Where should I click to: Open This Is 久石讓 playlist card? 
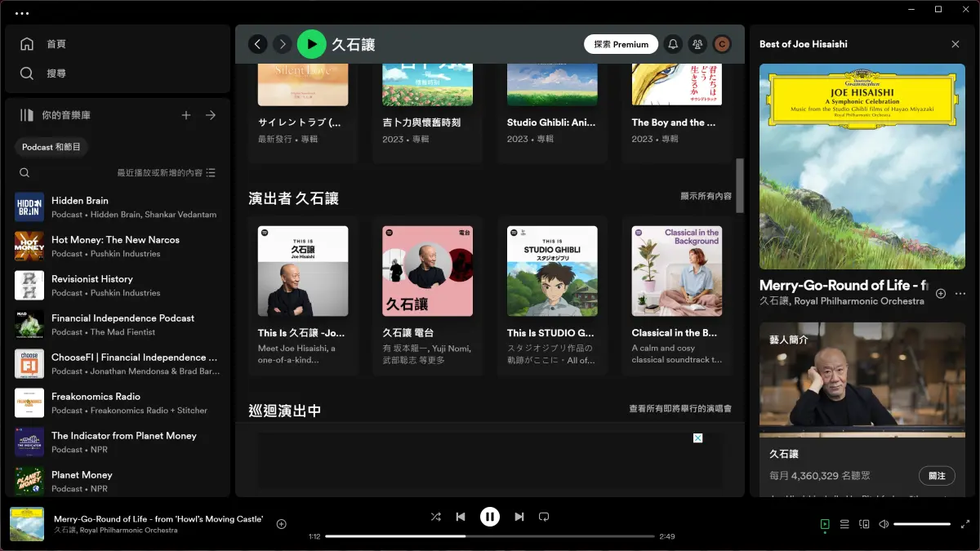pyautogui.click(x=303, y=295)
